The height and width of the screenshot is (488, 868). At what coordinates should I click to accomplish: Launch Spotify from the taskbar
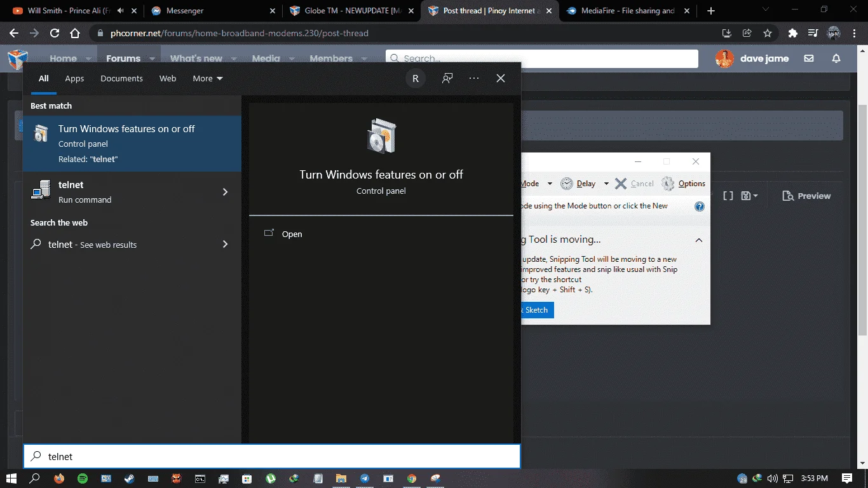(x=83, y=478)
